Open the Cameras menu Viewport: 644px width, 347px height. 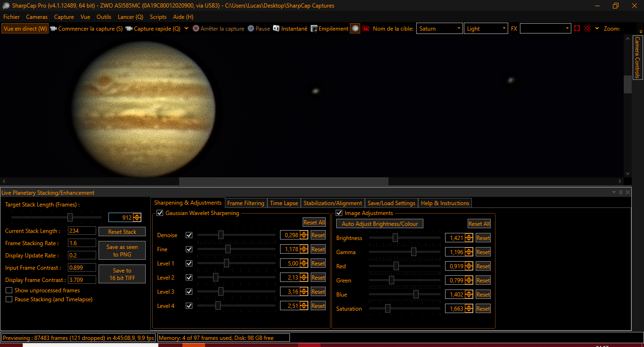click(37, 17)
